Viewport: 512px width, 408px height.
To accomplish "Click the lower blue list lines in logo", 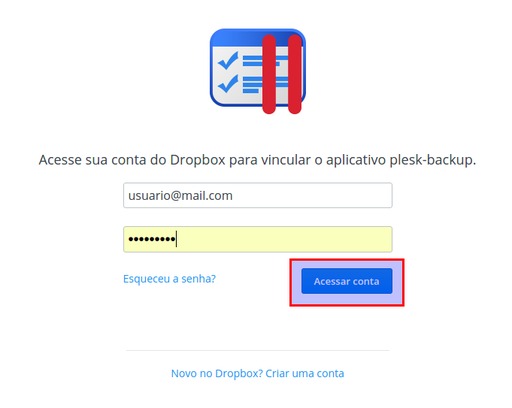I will [265, 85].
